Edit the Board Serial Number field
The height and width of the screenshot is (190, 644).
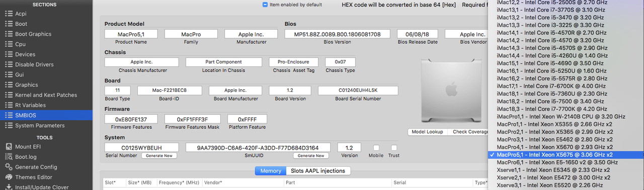(x=358, y=90)
